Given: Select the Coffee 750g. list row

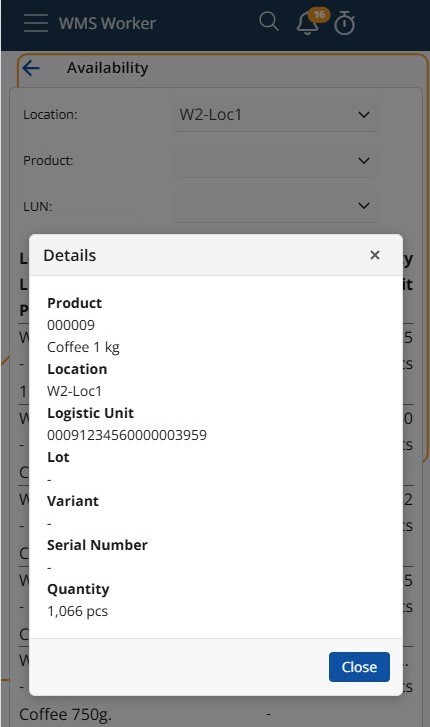Looking at the screenshot, I should (x=216, y=714).
